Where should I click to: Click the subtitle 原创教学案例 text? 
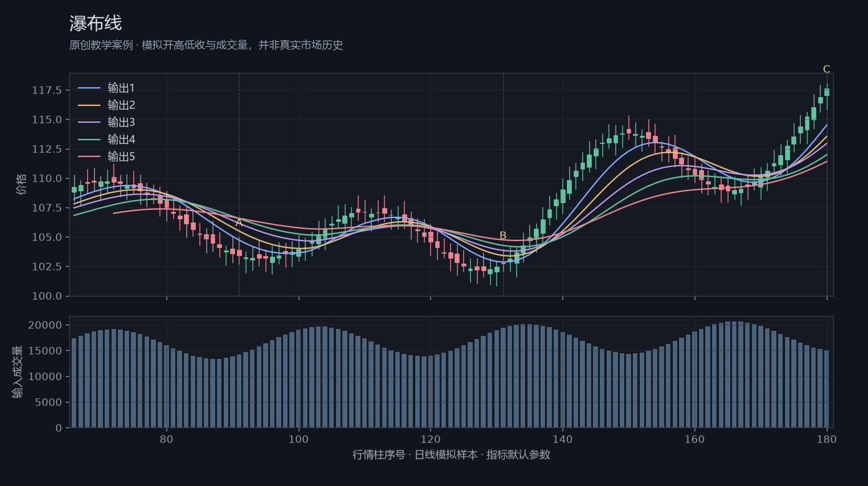(x=100, y=45)
